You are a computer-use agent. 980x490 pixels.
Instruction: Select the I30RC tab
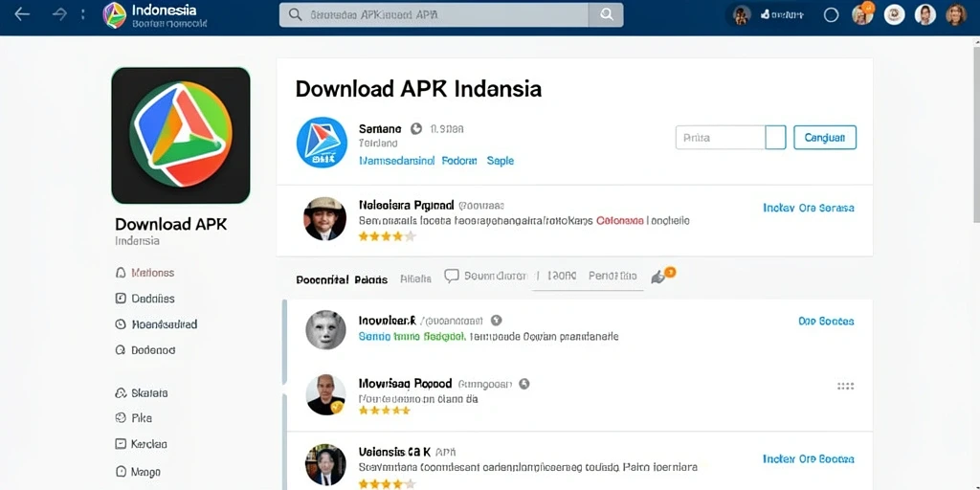562,276
